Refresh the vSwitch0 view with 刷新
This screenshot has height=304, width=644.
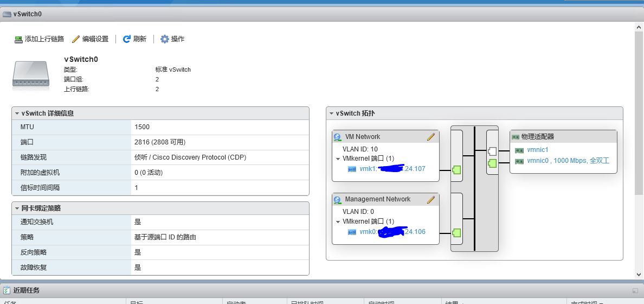tap(127, 39)
